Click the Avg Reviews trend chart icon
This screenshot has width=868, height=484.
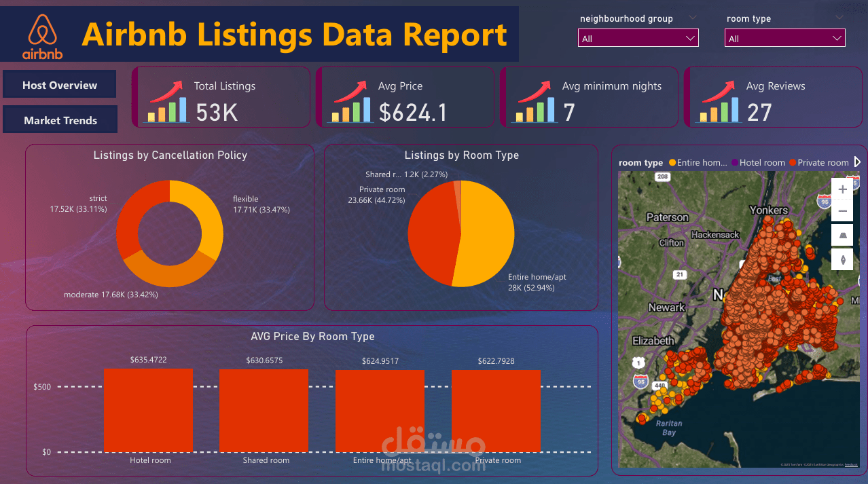[719, 100]
